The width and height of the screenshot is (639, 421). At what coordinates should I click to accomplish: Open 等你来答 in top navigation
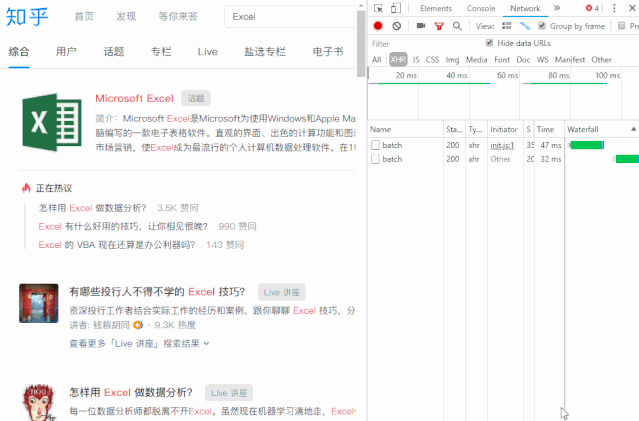click(178, 16)
